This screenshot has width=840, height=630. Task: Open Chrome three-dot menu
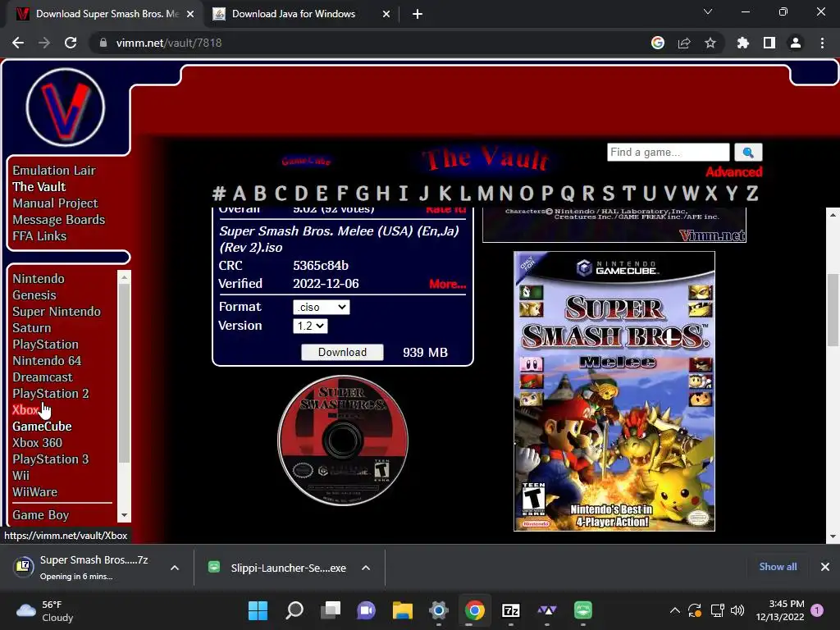822,43
